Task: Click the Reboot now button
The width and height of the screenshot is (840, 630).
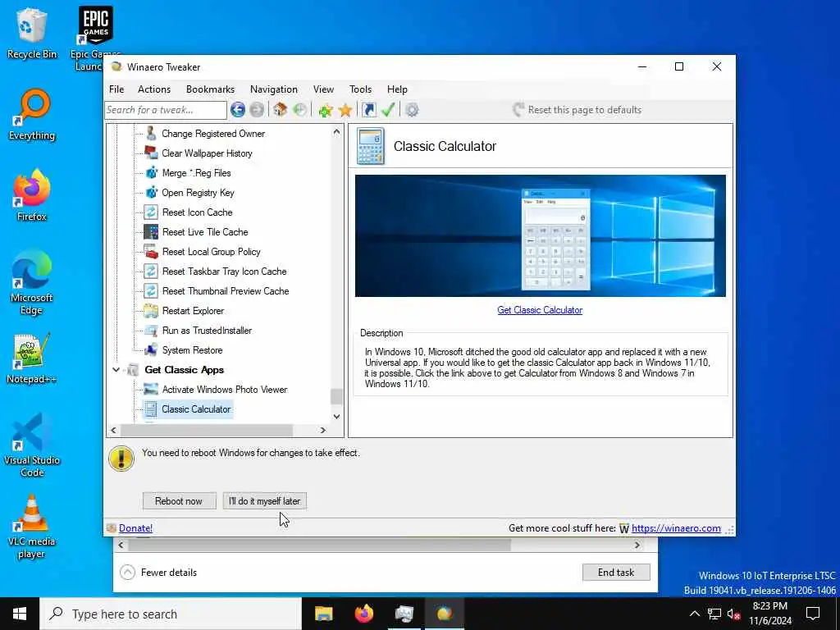Action: (179, 501)
